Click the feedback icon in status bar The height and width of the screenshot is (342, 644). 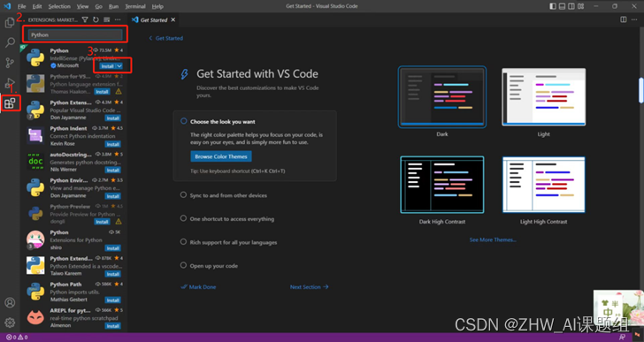pos(622,337)
